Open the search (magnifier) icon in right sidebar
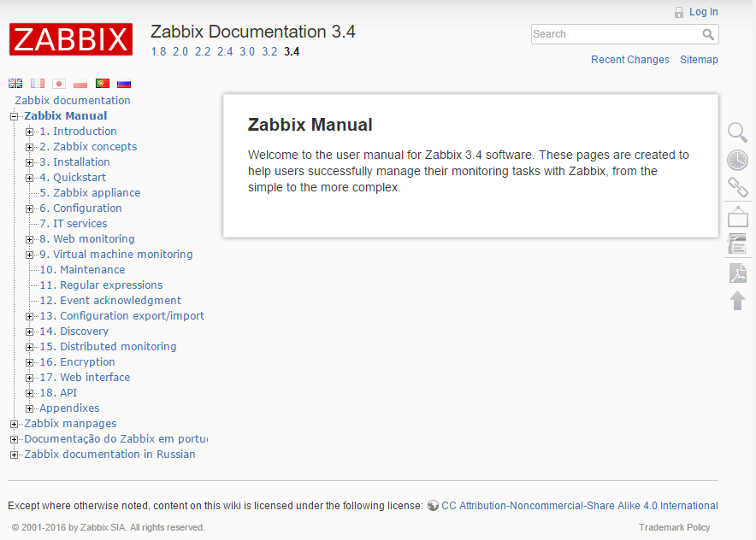756x540 pixels. (x=737, y=132)
